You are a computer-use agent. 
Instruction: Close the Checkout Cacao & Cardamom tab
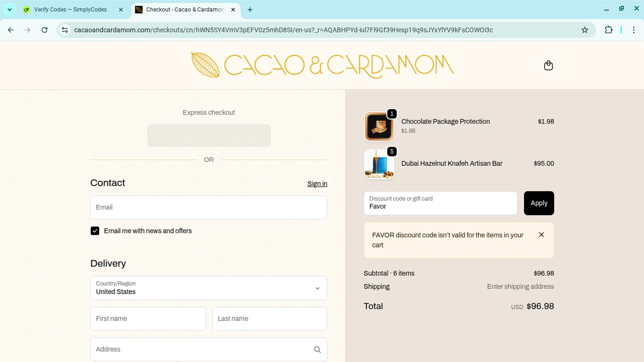pyautogui.click(x=233, y=9)
